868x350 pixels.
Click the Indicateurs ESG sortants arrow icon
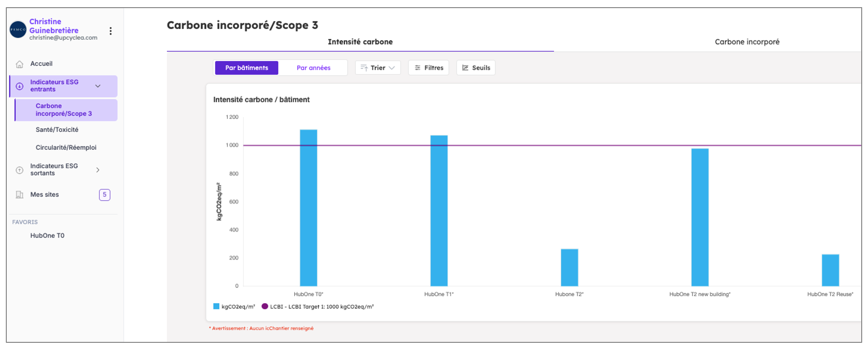pos(19,170)
